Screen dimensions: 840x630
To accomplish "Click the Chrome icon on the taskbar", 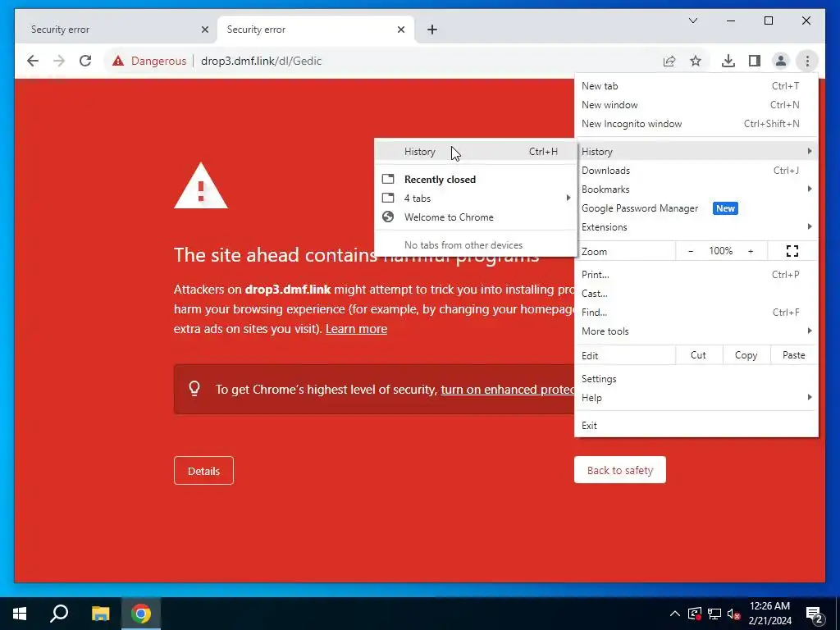I will click(x=141, y=614).
